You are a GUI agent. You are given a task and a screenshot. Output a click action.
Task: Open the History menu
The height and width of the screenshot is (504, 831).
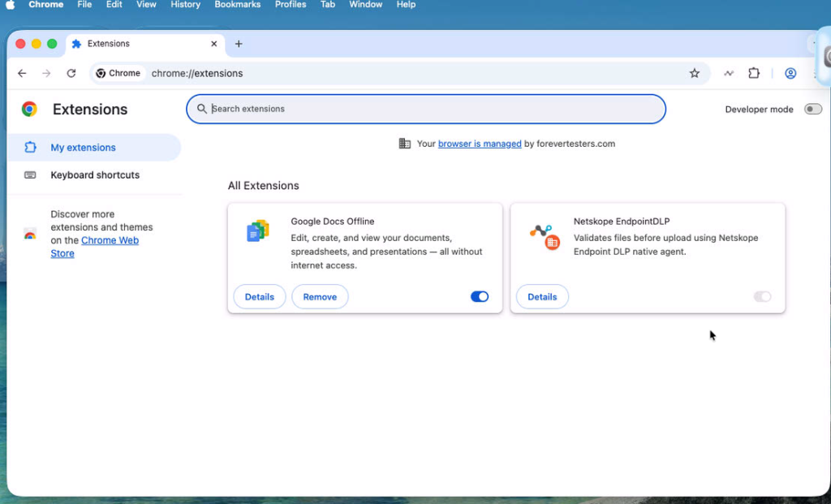click(186, 5)
